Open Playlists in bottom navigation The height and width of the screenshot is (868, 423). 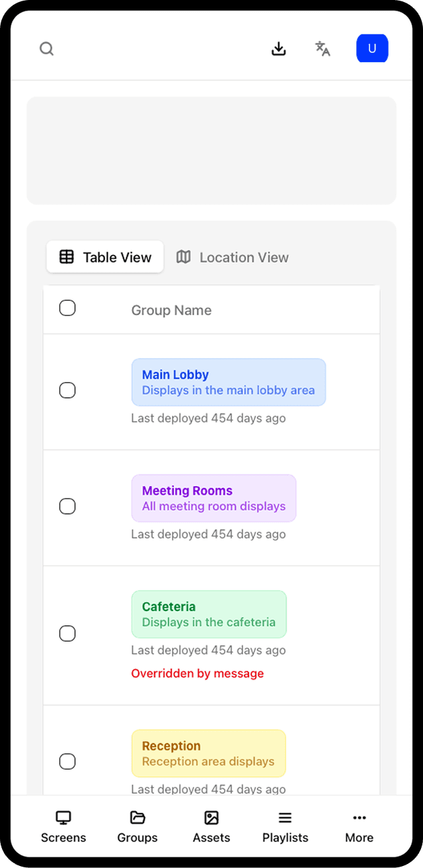point(285,826)
